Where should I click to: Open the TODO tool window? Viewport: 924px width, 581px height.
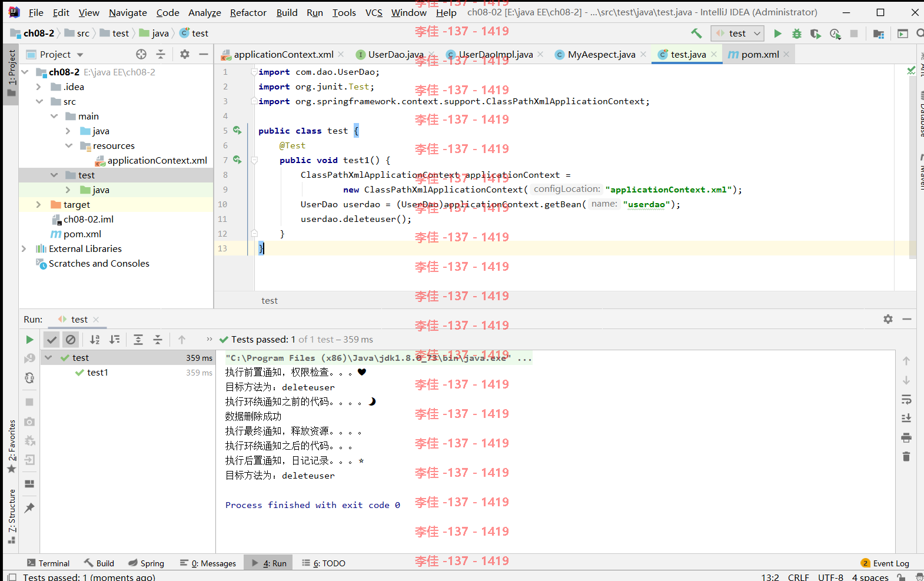(324, 563)
